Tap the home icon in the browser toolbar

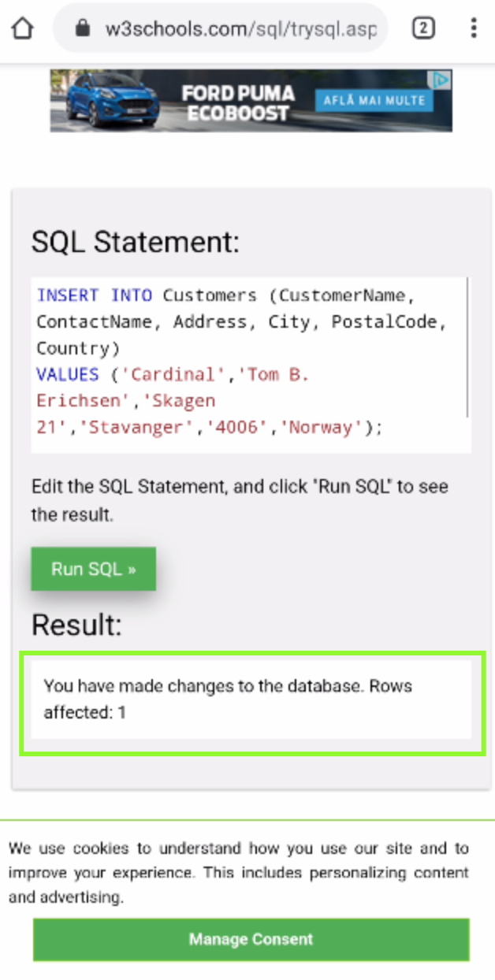tap(23, 28)
